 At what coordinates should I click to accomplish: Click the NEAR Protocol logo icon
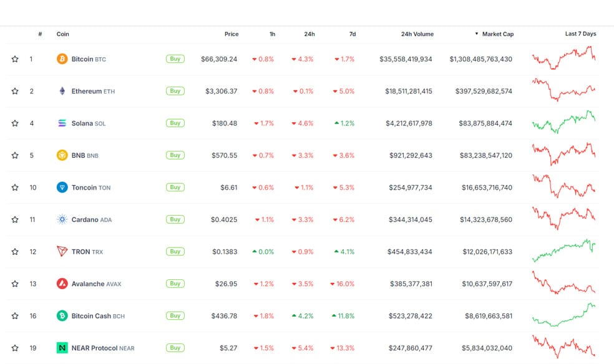(62, 348)
